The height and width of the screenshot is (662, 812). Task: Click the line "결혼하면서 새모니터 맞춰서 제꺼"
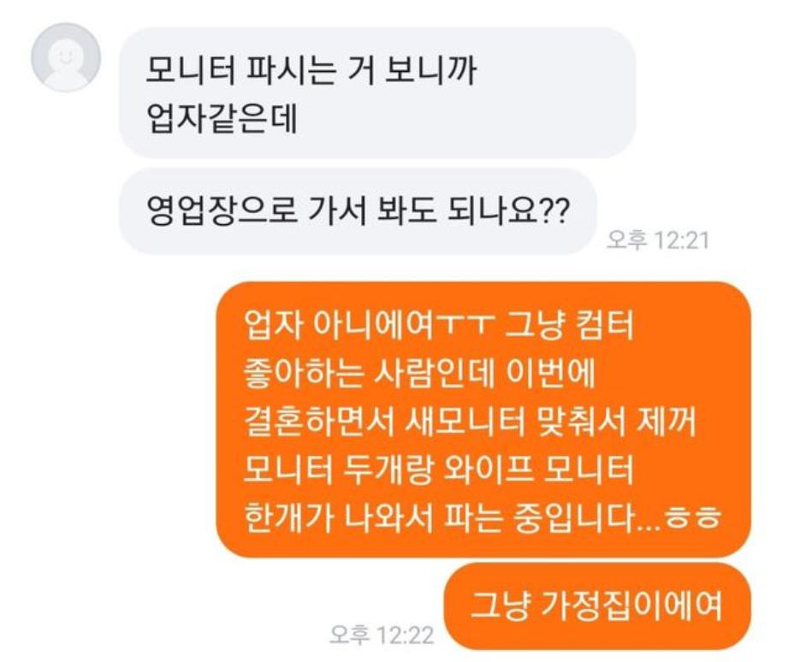(470, 422)
